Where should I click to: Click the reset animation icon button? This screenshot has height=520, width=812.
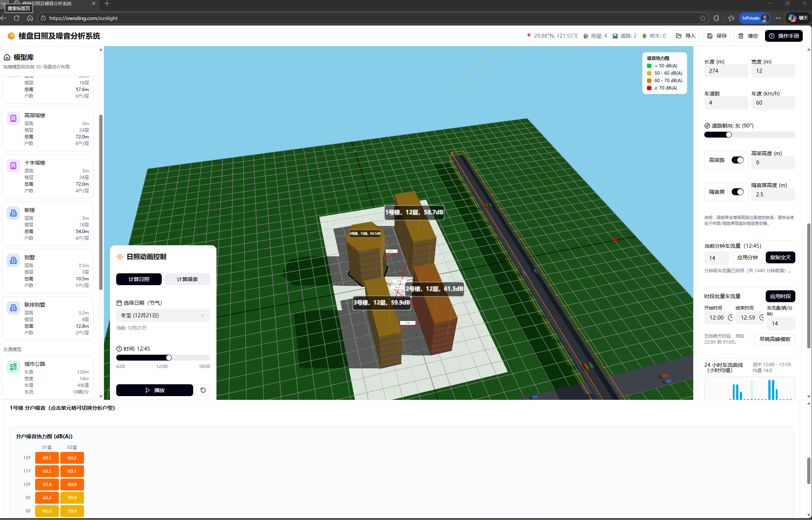[x=203, y=390]
